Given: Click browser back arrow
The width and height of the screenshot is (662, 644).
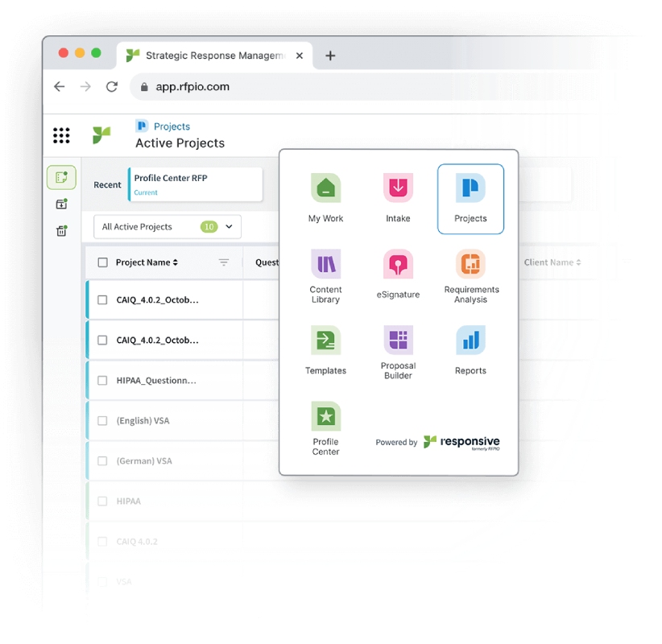Looking at the screenshot, I should [60, 86].
